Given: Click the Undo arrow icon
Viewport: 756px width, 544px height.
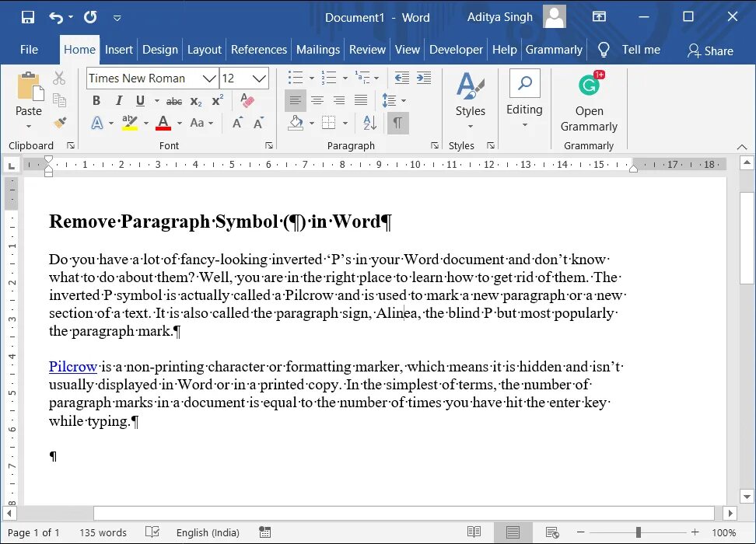Looking at the screenshot, I should [56, 18].
